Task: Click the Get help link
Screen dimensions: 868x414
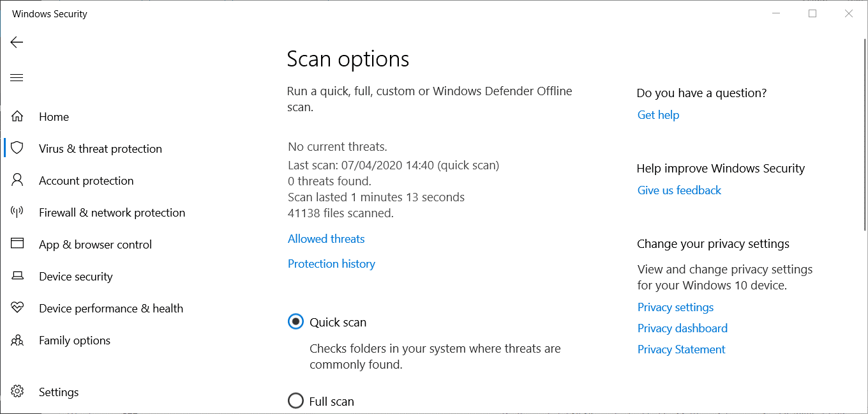Action: [x=658, y=114]
